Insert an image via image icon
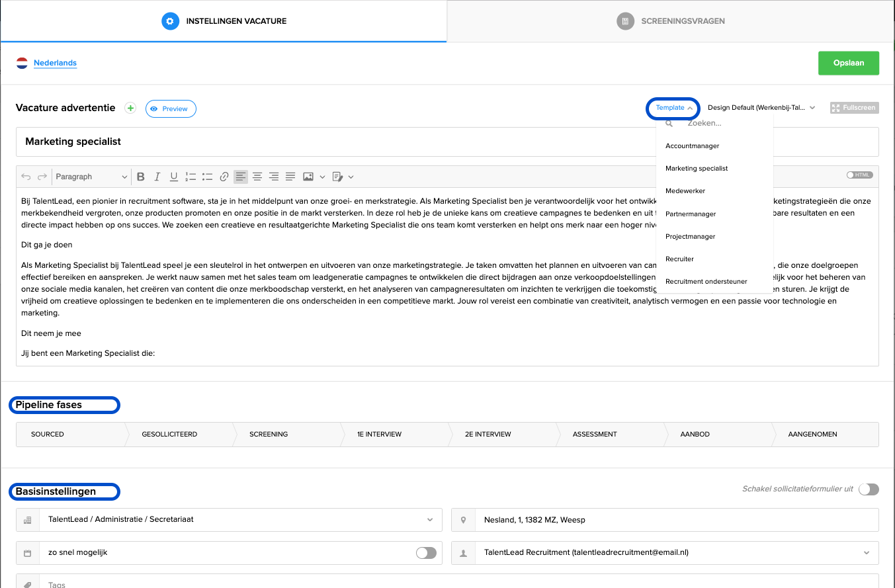This screenshot has height=588, width=895. (308, 177)
